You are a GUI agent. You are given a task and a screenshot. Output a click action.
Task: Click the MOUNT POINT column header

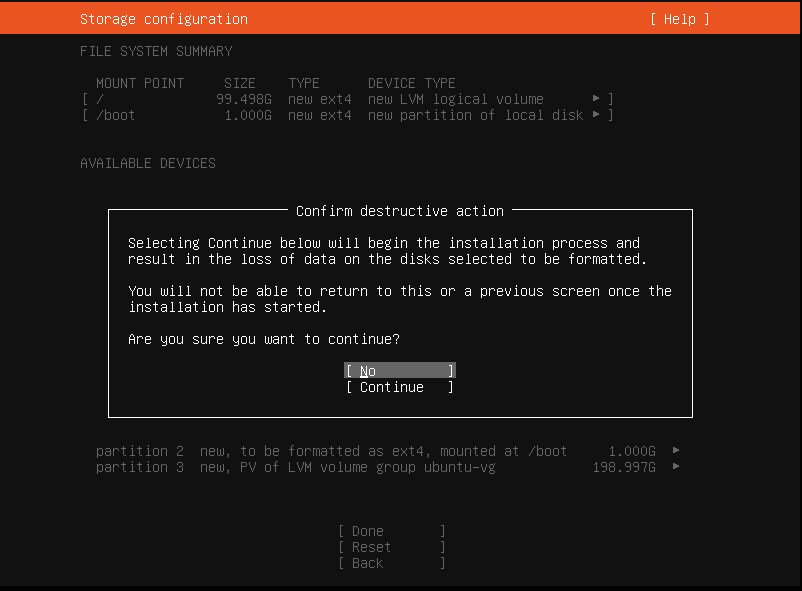click(140, 83)
